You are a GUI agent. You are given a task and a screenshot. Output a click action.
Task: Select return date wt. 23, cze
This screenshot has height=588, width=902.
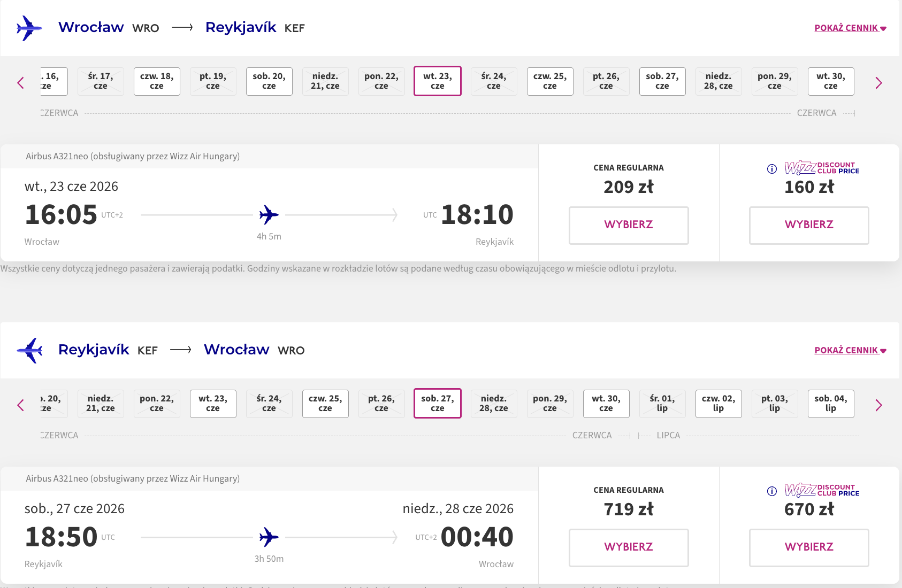click(x=213, y=404)
